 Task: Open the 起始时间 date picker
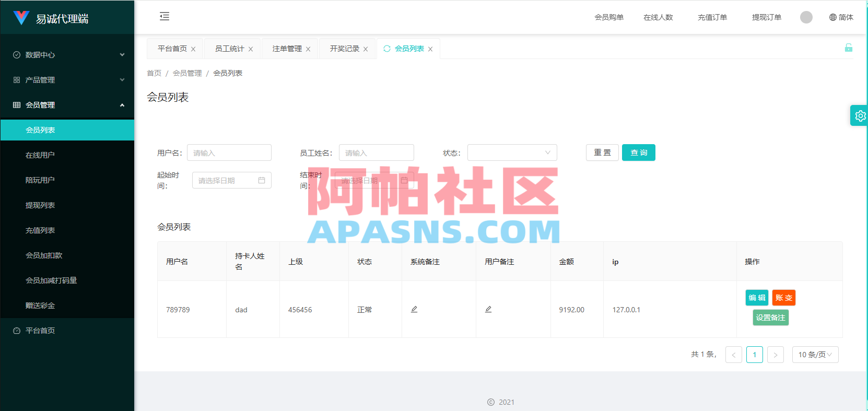coord(232,180)
